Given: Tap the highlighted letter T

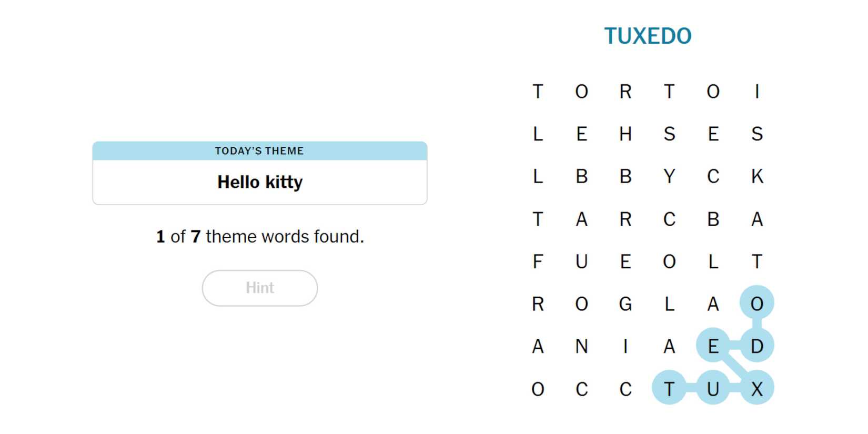Looking at the screenshot, I should pos(669,389).
